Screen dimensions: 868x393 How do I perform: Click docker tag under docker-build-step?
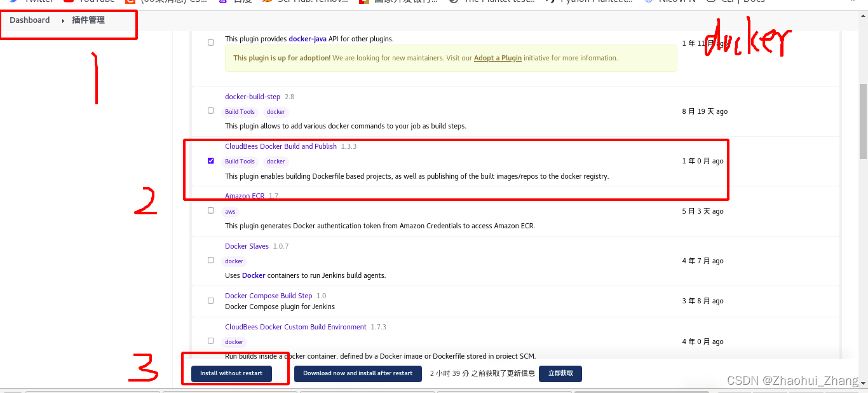coord(276,112)
